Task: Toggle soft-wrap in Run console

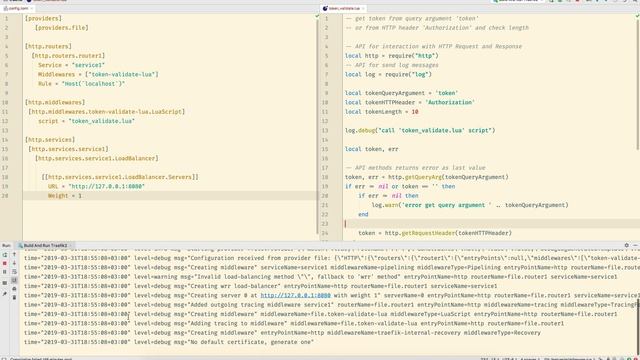Action: (x=14, y=272)
